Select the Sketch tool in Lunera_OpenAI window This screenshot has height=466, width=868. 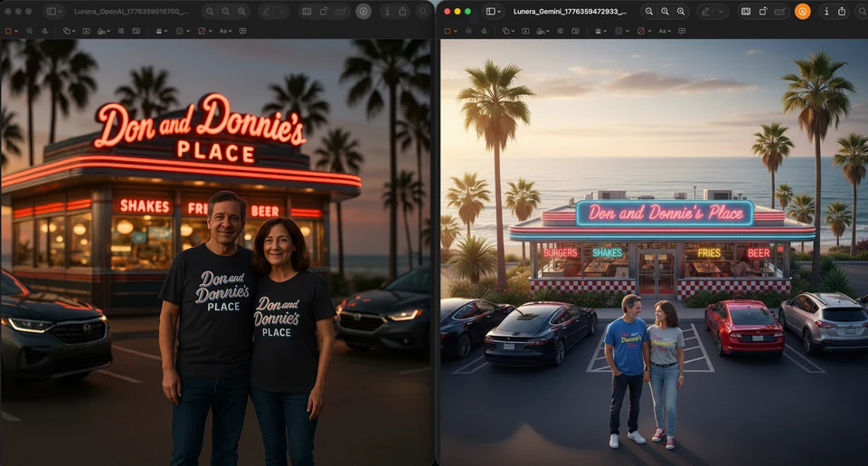tap(44, 31)
